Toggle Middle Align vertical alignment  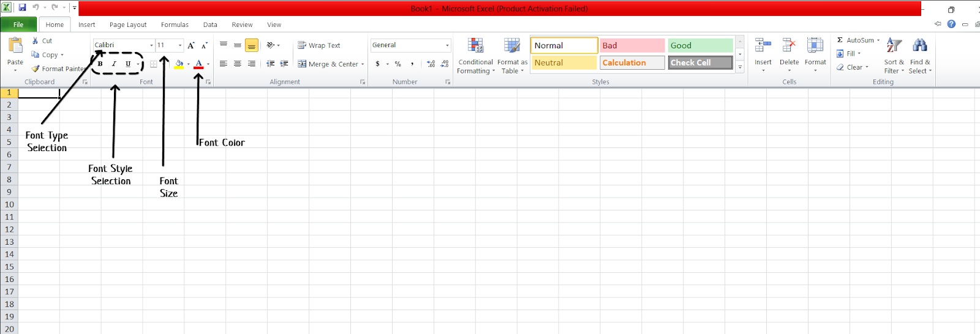[x=238, y=45]
